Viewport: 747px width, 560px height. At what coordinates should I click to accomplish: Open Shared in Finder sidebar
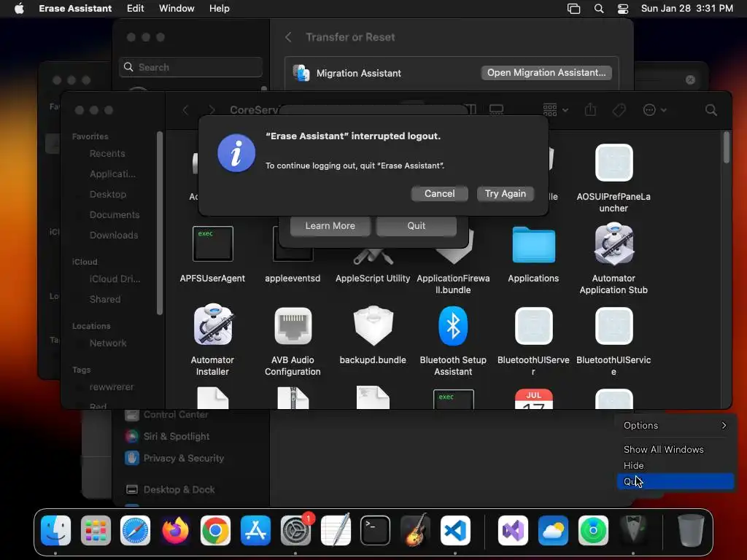pos(105,299)
